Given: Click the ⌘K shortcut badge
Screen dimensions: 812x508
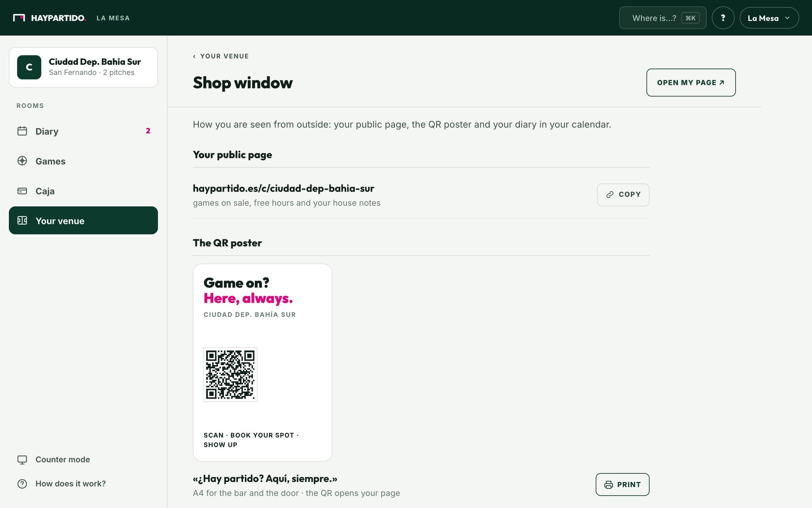Looking at the screenshot, I should click(x=690, y=18).
